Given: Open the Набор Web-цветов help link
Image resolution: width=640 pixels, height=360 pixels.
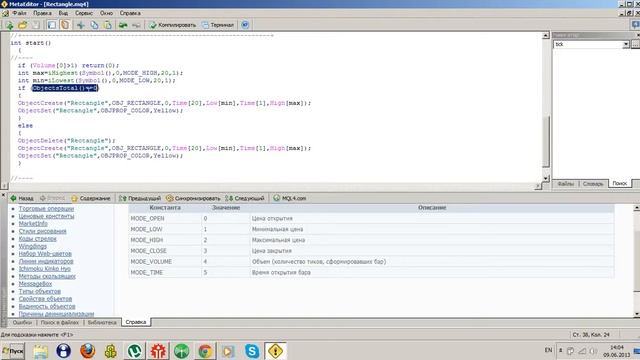Looking at the screenshot, I should 45,254.
